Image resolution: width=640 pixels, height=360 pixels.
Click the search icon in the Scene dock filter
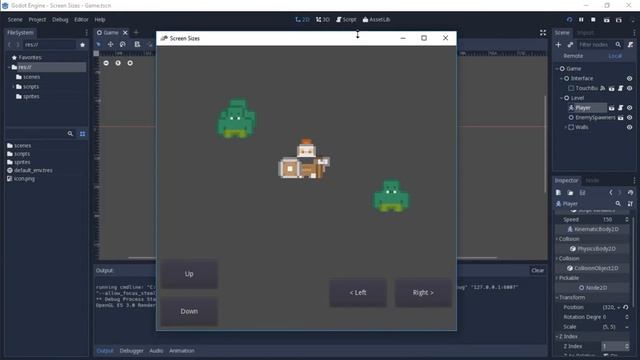pyautogui.click(x=618, y=44)
